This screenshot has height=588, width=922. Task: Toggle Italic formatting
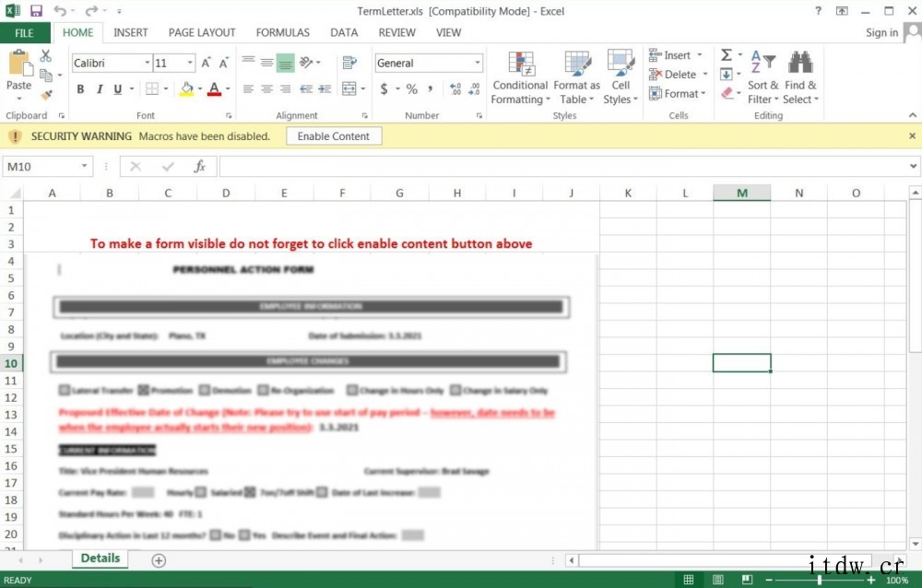click(100, 88)
